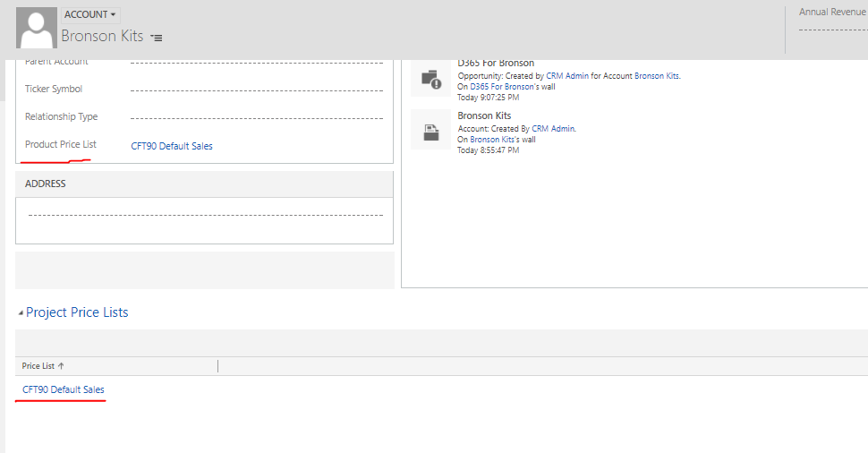Click the opportunity post icon for D365 For Bronson
868x453 pixels.
[430, 79]
